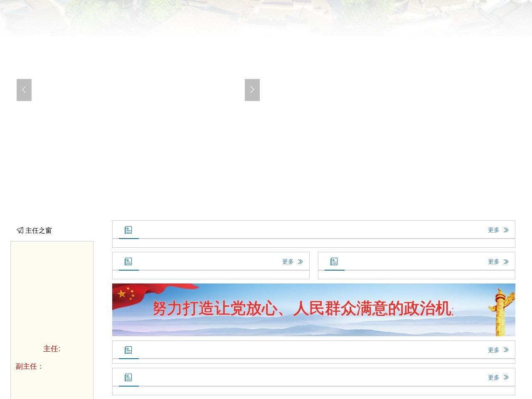Click the newspaper icon in the top news section

[x=128, y=229]
